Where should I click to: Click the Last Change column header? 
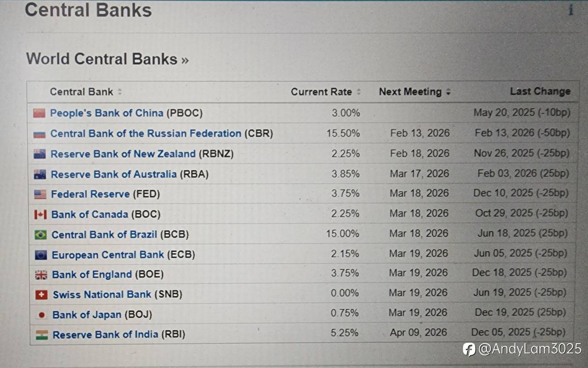[540, 91]
